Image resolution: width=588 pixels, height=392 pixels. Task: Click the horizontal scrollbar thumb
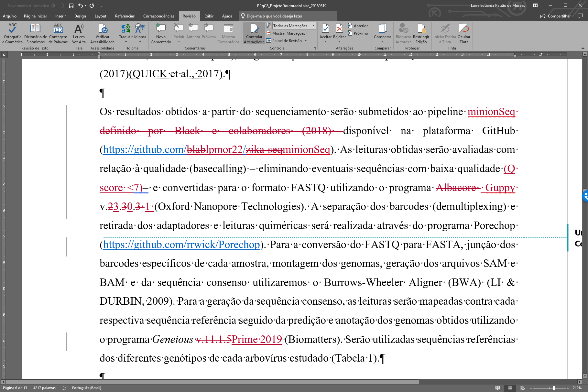coord(212,382)
